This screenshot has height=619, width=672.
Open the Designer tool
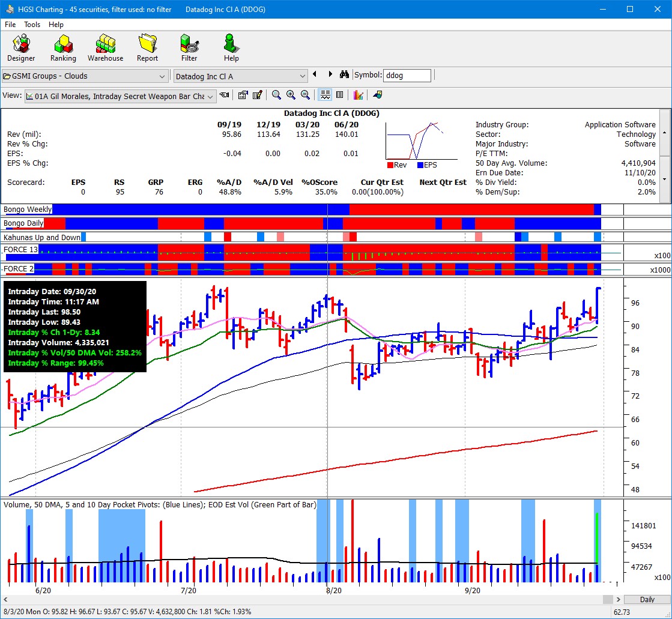tap(21, 48)
